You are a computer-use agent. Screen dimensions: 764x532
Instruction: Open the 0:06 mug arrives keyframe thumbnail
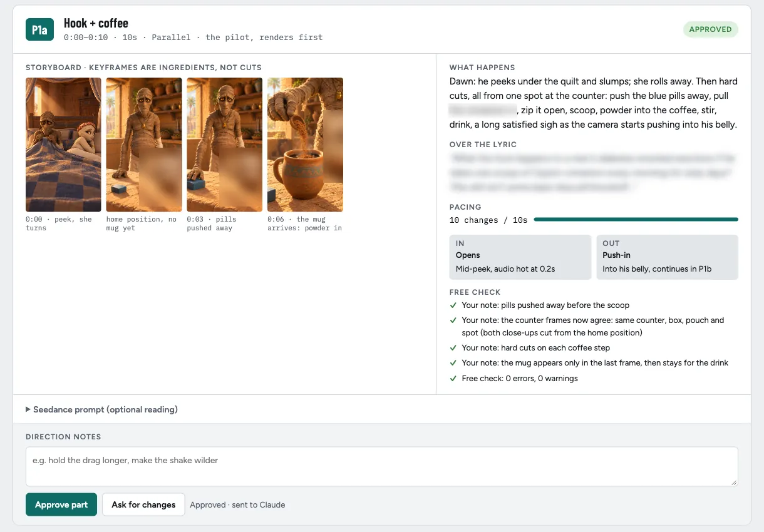pyautogui.click(x=305, y=145)
